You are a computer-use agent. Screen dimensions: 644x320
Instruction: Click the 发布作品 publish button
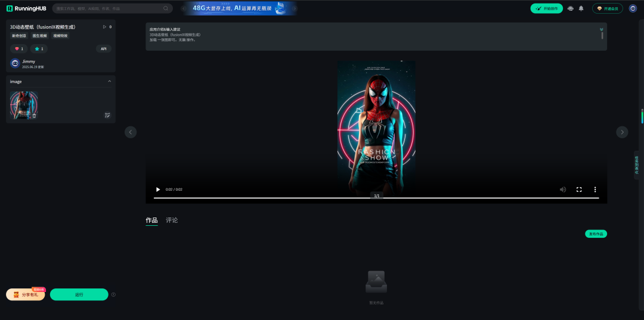pos(596,234)
